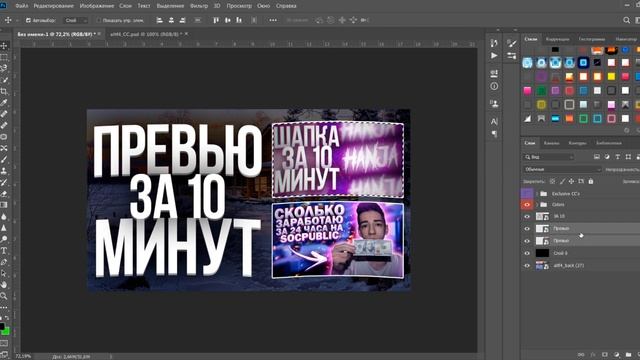This screenshot has height=360, width=640.
Task: Align left edges in options bar
Action: pos(160,20)
